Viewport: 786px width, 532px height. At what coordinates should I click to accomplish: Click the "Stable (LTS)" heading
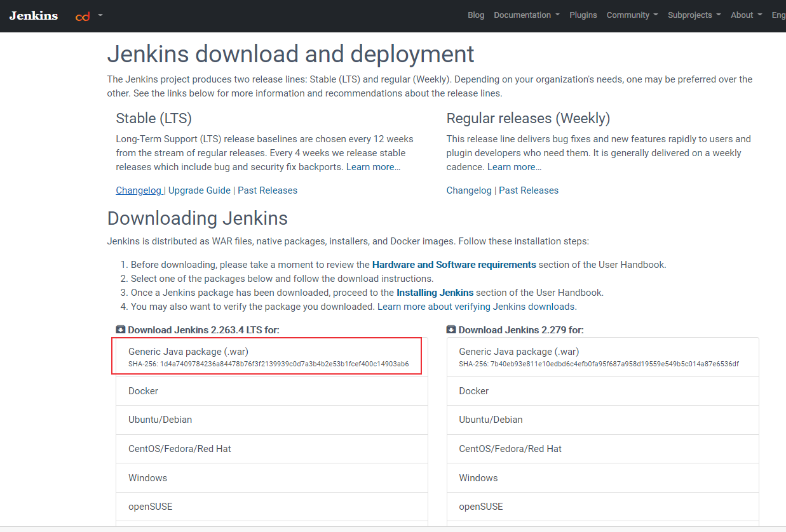point(154,118)
